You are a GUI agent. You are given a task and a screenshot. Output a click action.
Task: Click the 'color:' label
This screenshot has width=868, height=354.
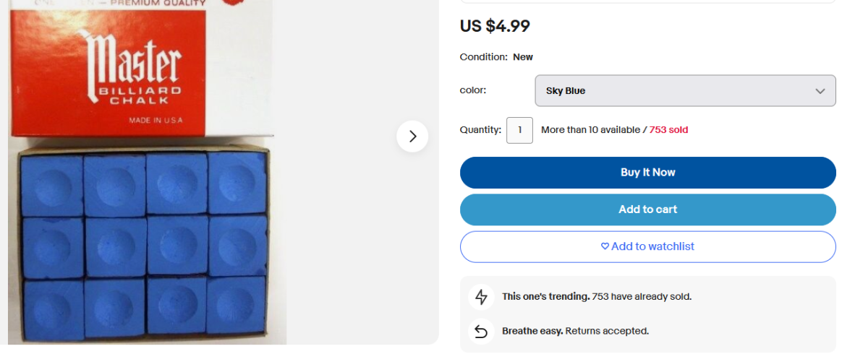[x=473, y=90]
